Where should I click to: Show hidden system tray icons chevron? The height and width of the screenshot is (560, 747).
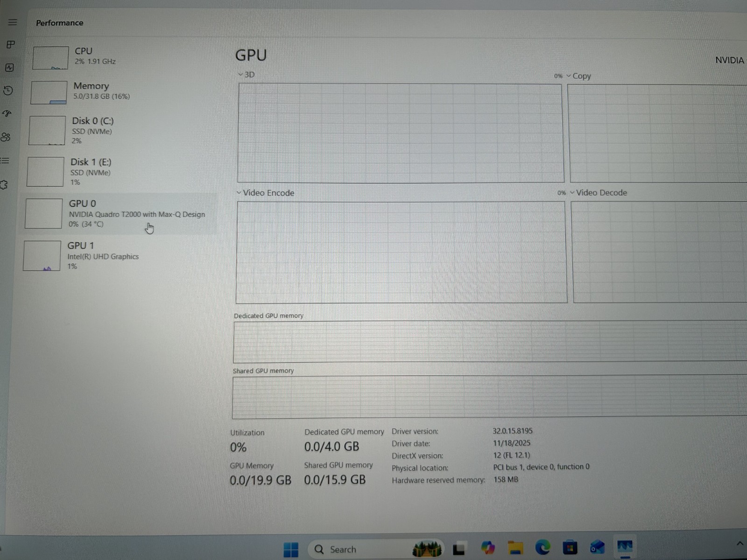(x=740, y=544)
